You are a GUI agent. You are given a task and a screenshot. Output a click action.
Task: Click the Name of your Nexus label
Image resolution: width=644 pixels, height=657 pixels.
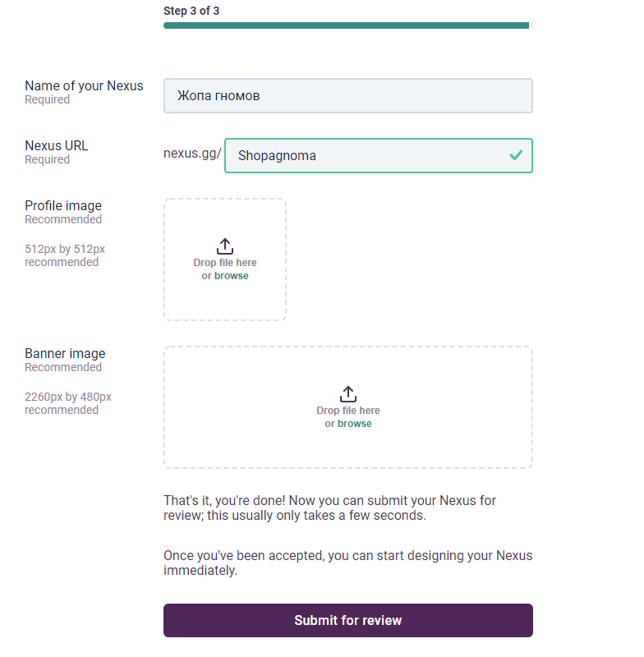[85, 85]
